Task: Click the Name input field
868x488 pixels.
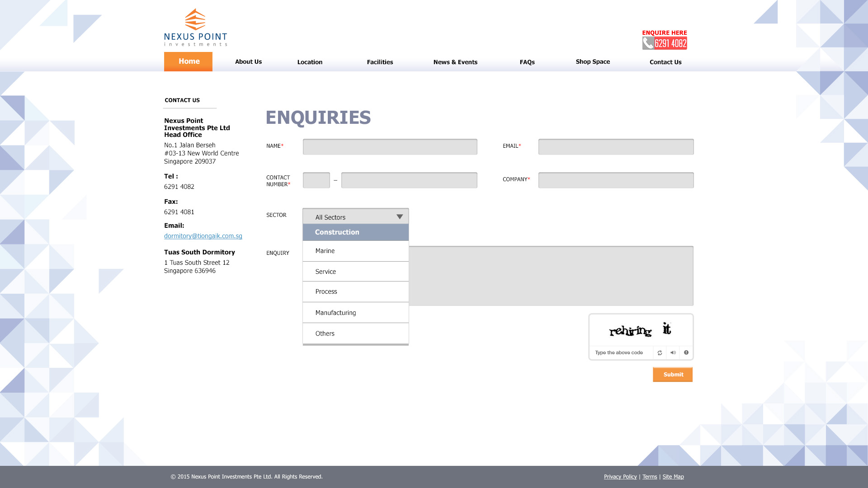Action: tap(390, 146)
